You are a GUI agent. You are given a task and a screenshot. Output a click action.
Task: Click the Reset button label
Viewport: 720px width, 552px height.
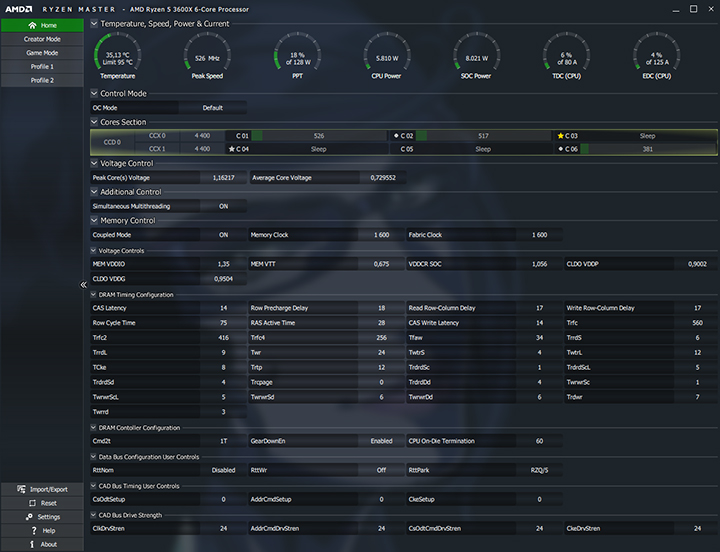49,503
